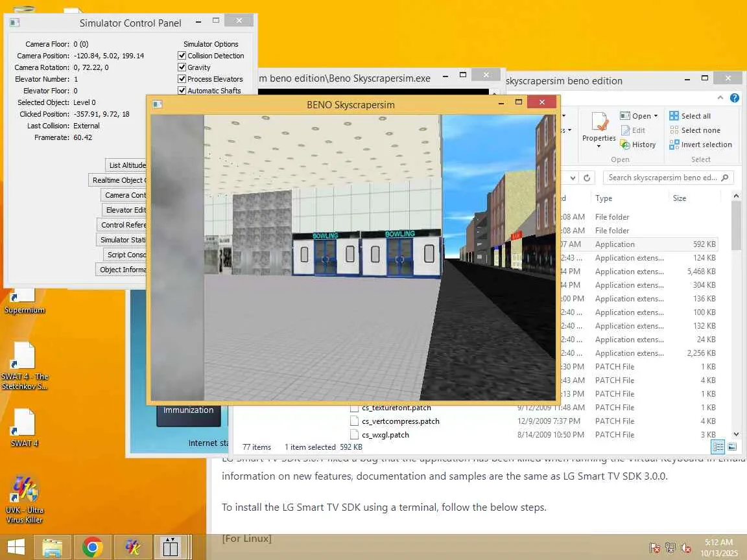Open Chrome from the taskbar
The height and width of the screenshot is (560, 747).
coord(93,547)
